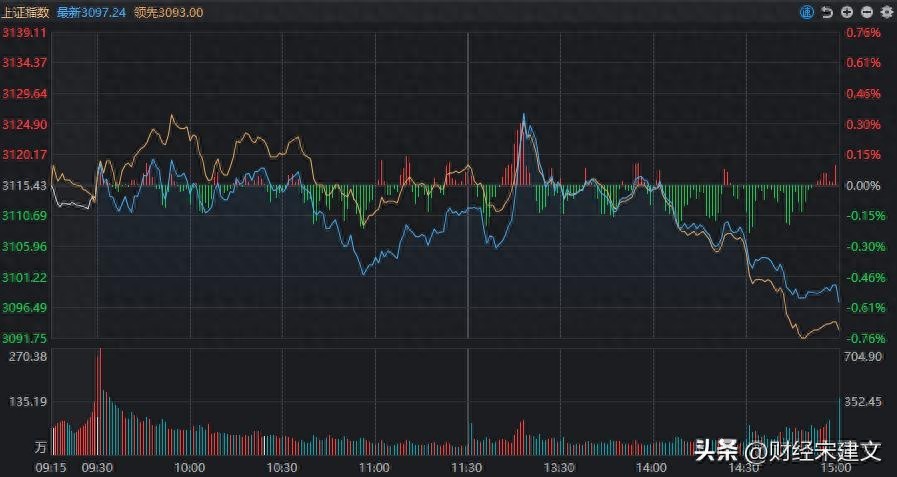Click the -0.76% percent axis label
897x477 pixels.
tap(863, 339)
